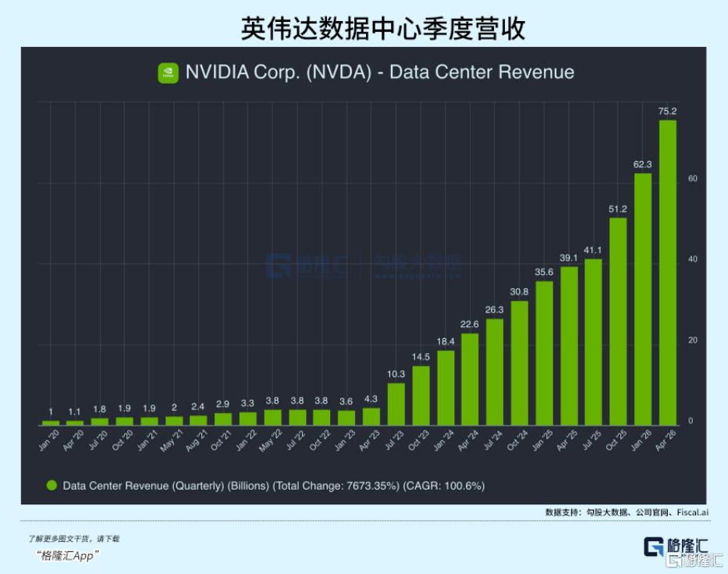Viewport: 728px width, 574px height.
Task: Click the Jan '21 x-axis label
Action: pyautogui.click(x=147, y=440)
